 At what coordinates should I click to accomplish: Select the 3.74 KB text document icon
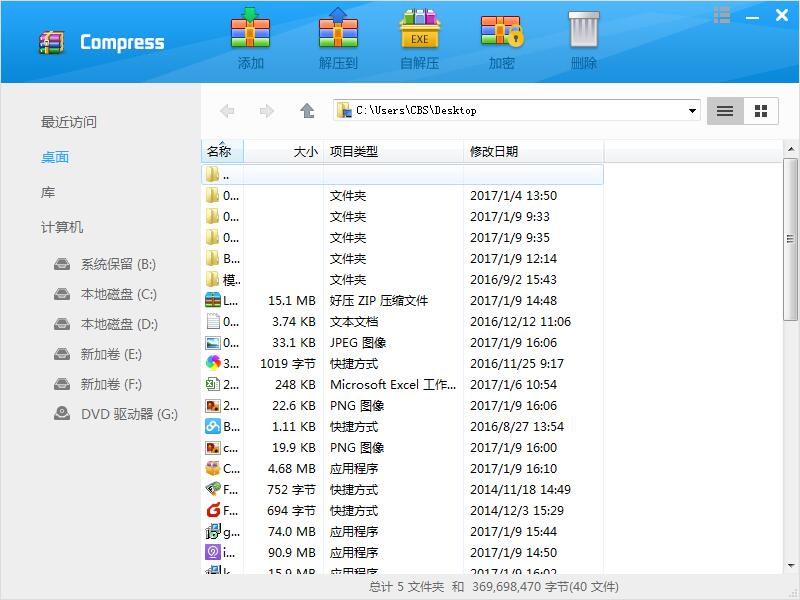click(x=213, y=321)
